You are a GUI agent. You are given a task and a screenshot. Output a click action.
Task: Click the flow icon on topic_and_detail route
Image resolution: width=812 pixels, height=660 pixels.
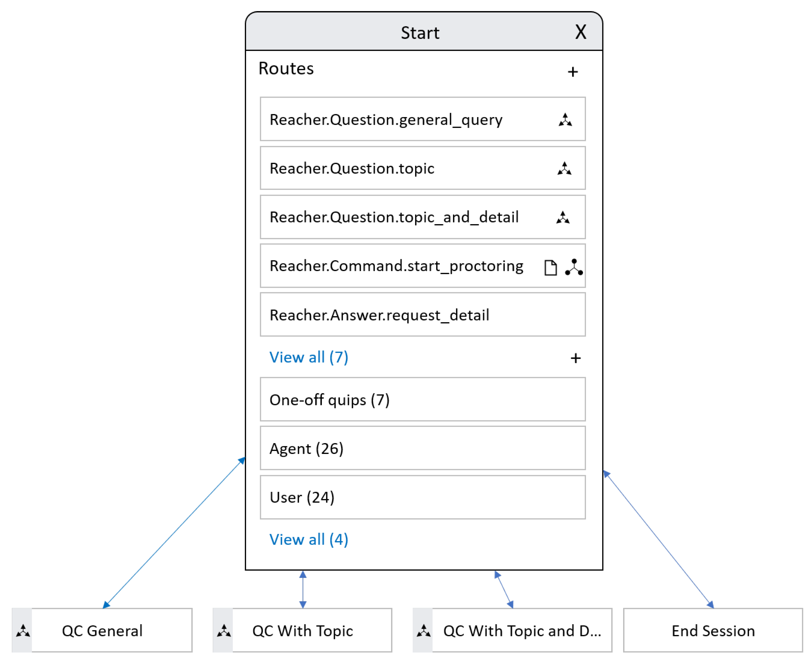click(563, 217)
